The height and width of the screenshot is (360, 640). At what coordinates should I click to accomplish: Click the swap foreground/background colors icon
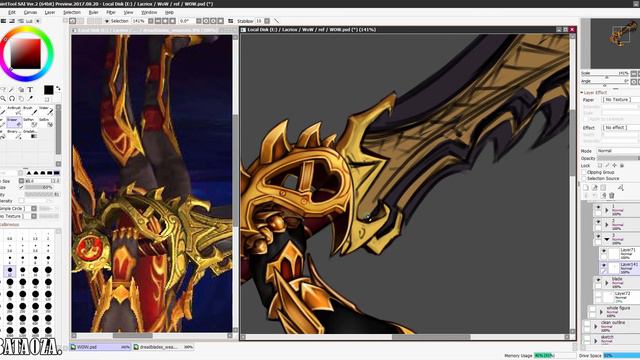58,88
